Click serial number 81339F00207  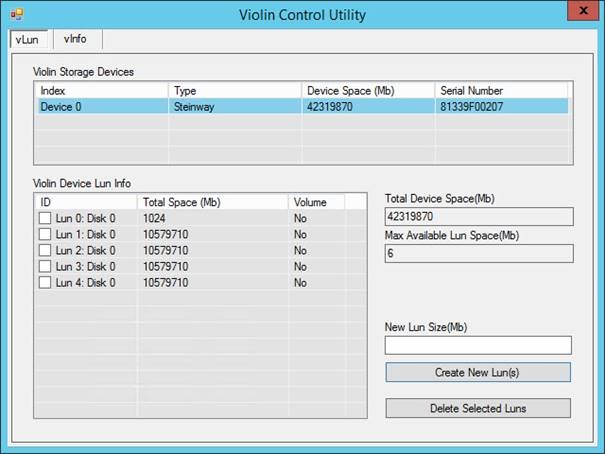471,107
